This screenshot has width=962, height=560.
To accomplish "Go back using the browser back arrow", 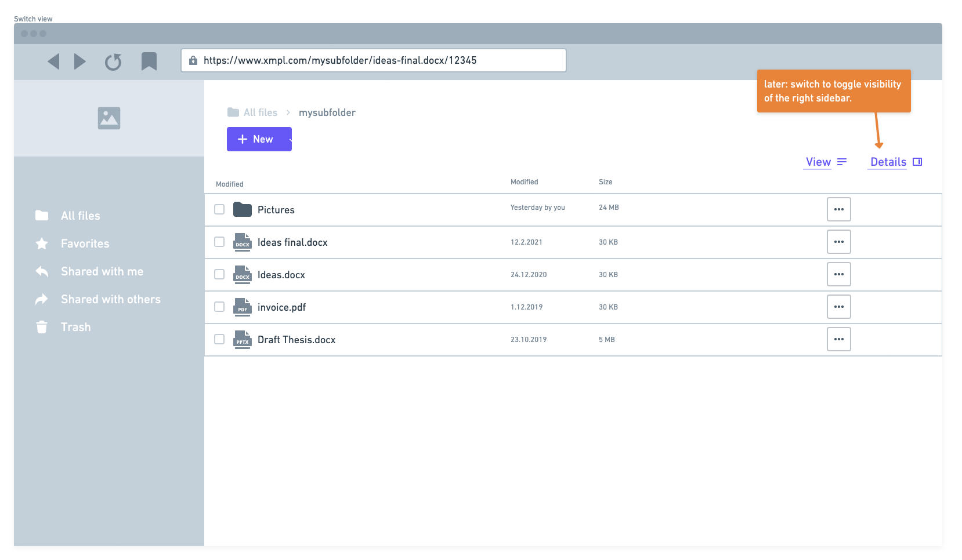I will coord(53,61).
